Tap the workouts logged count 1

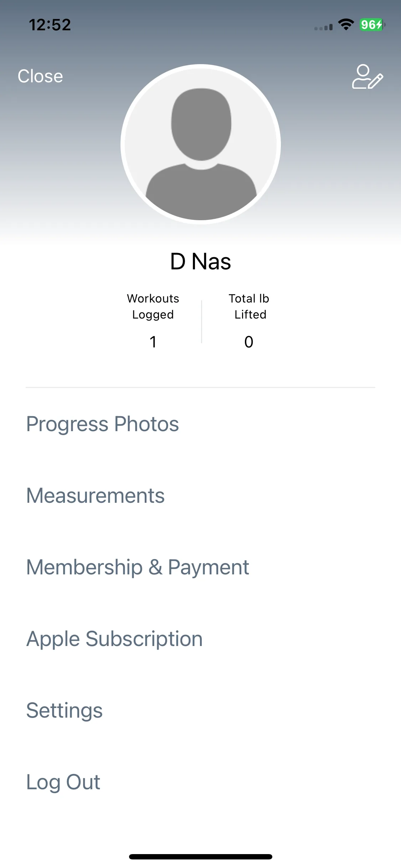[x=153, y=342]
